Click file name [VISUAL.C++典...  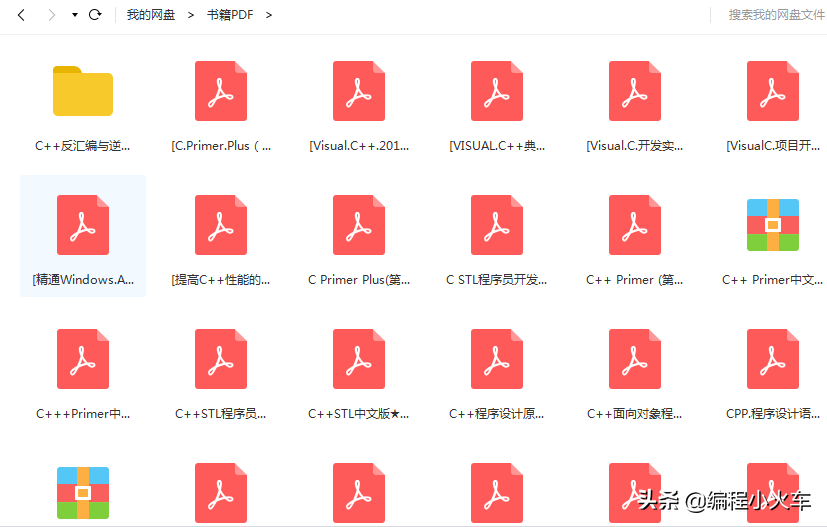point(497,146)
